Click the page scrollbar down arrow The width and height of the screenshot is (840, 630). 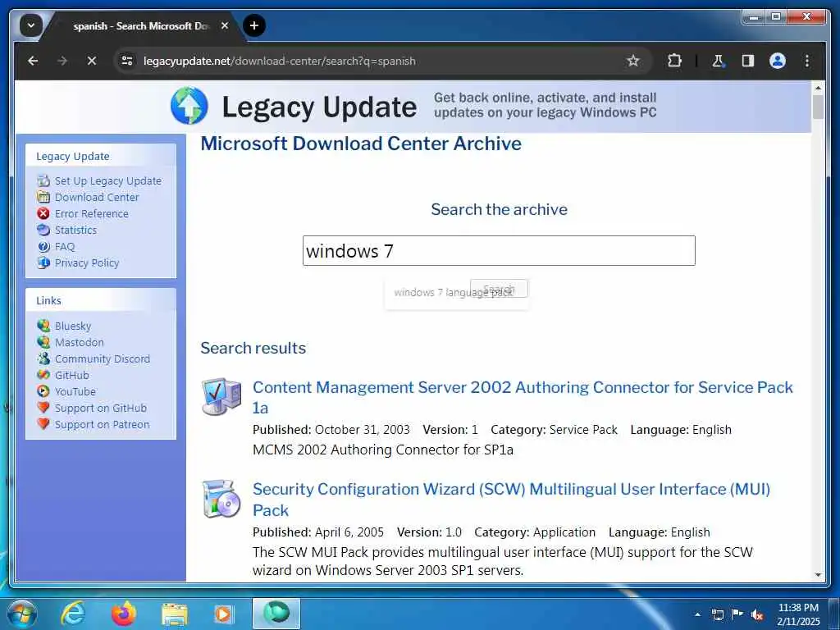(x=818, y=575)
